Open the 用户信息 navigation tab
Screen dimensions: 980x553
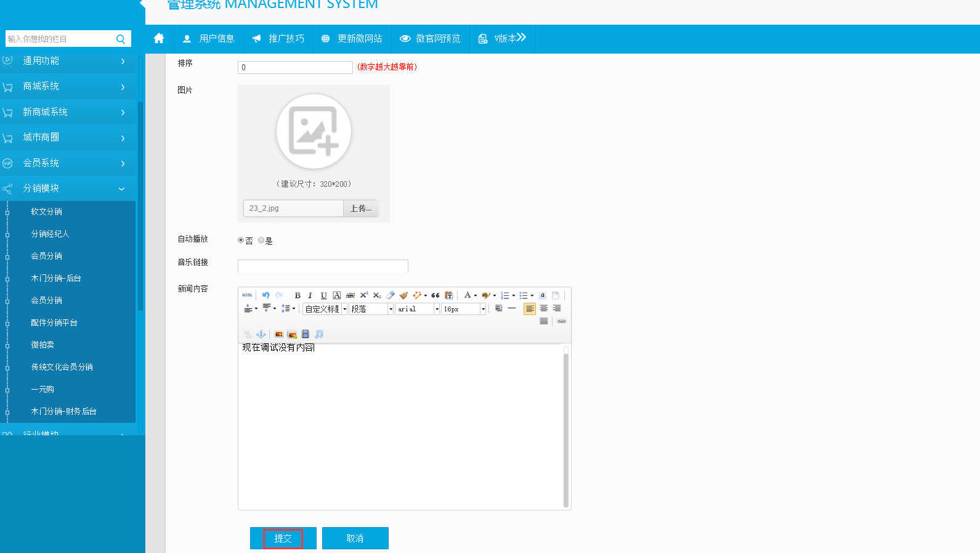(x=209, y=38)
